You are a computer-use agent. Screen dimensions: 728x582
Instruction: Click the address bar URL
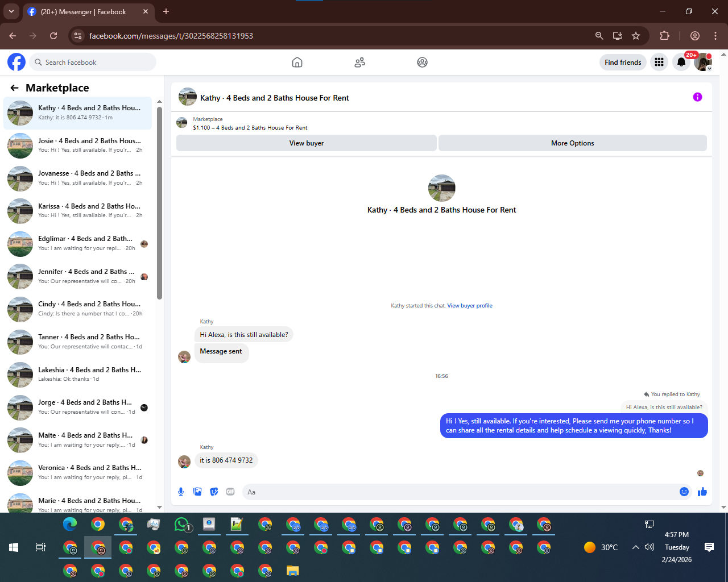(x=171, y=36)
